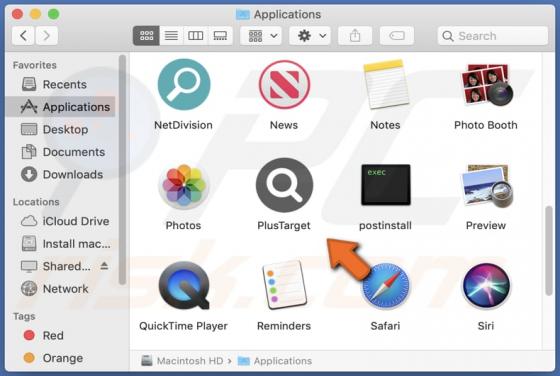Eject the Shared... volume
560x376 pixels.
tap(104, 266)
